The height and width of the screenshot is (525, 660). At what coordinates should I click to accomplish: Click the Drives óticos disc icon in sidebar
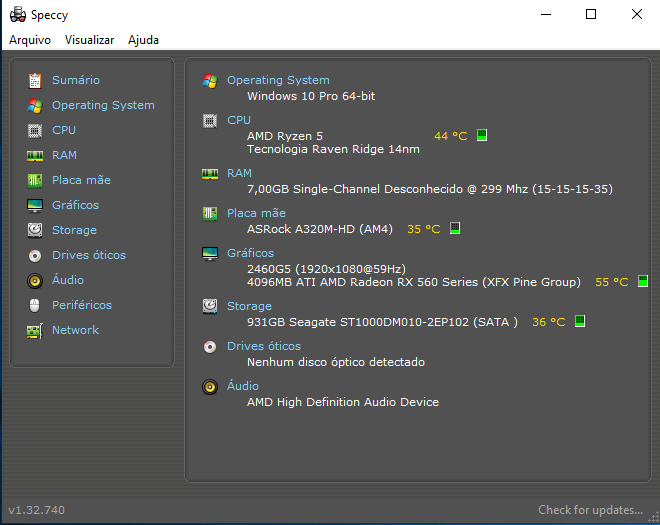click(35, 256)
